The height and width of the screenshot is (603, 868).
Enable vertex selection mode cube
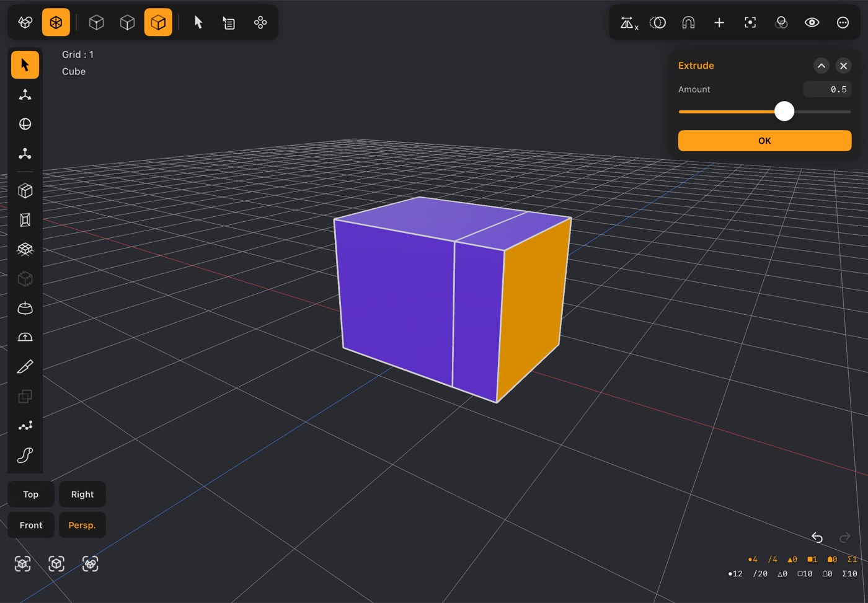[x=96, y=22]
